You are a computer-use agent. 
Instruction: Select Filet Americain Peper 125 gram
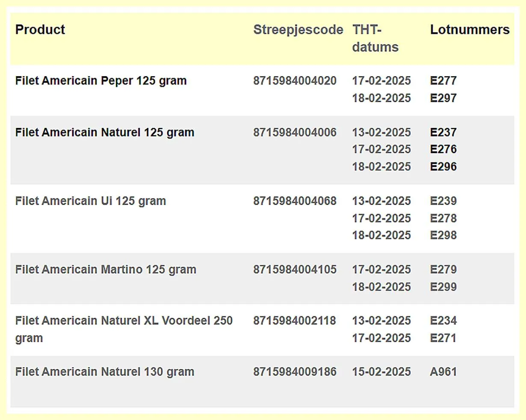(101, 81)
